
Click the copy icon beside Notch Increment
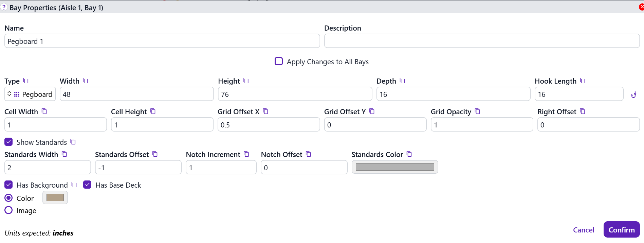pos(246,154)
